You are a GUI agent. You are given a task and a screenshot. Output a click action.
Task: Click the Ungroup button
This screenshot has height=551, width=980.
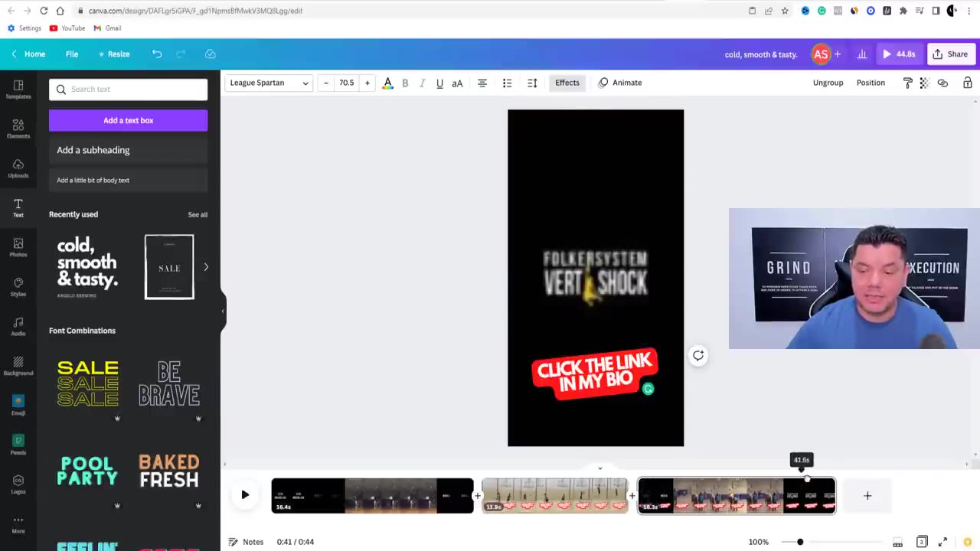point(828,83)
